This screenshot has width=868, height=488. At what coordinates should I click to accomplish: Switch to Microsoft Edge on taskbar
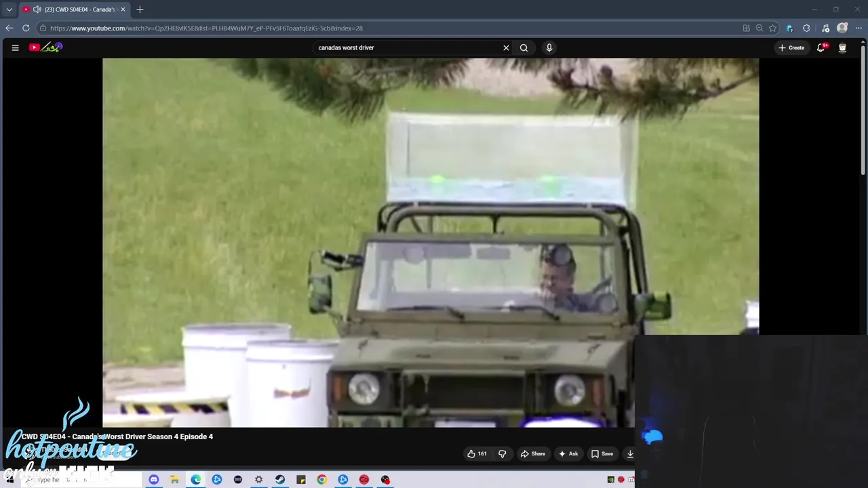tap(196, 479)
